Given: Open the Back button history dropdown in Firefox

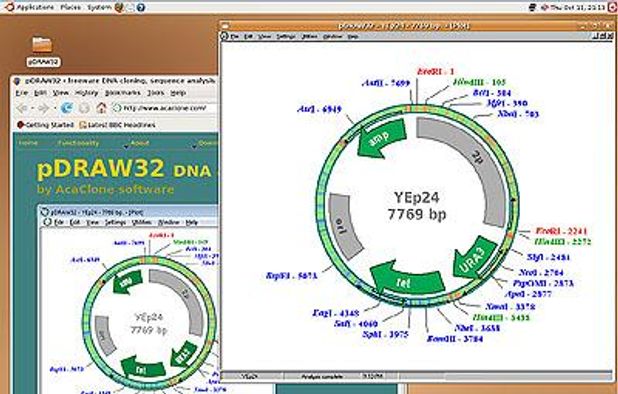Looking at the screenshot, I should [33, 108].
